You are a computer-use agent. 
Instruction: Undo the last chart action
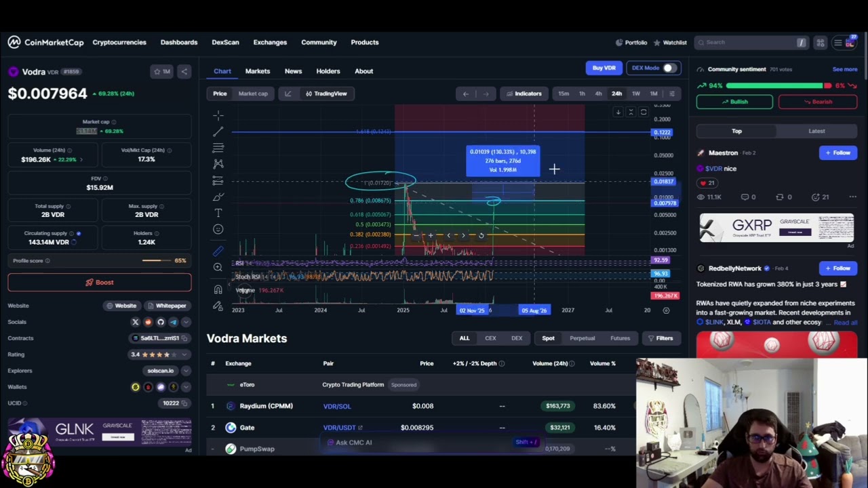465,94
